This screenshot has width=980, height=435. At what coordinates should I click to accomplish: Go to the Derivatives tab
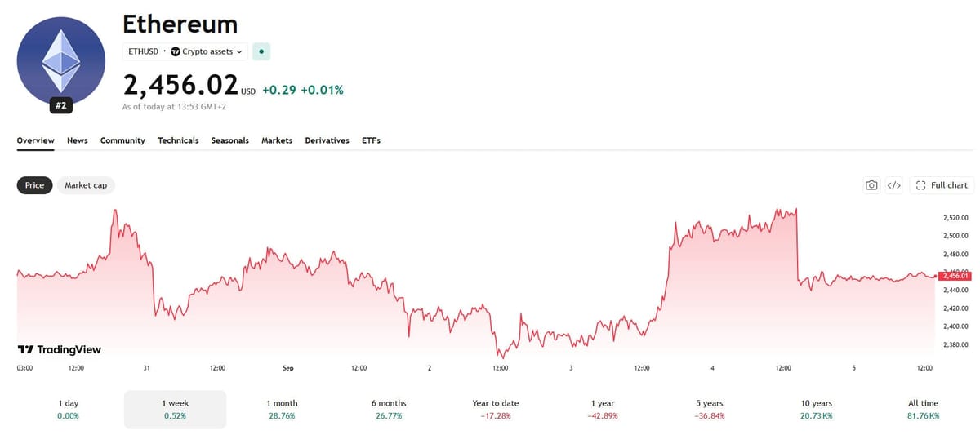[327, 140]
